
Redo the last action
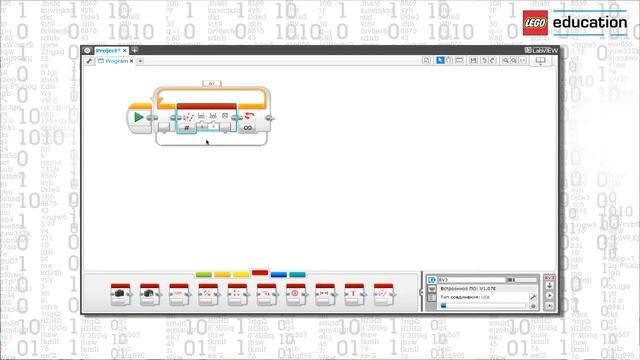pos(493,60)
